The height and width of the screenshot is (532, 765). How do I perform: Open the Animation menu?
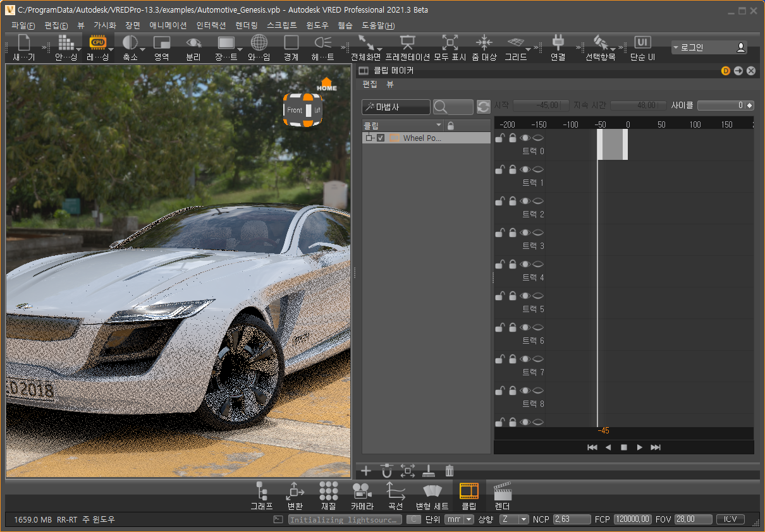coord(168,26)
